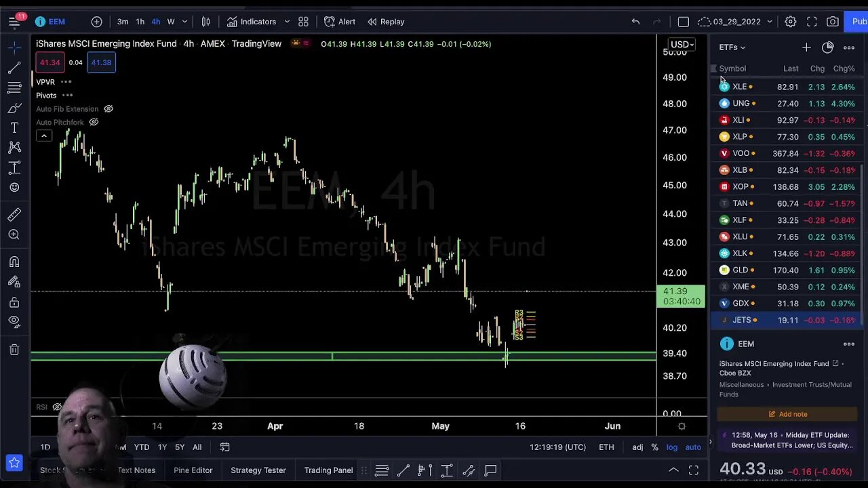
Task: Open the ETFs watchlist dropdown
Action: pyautogui.click(x=732, y=47)
